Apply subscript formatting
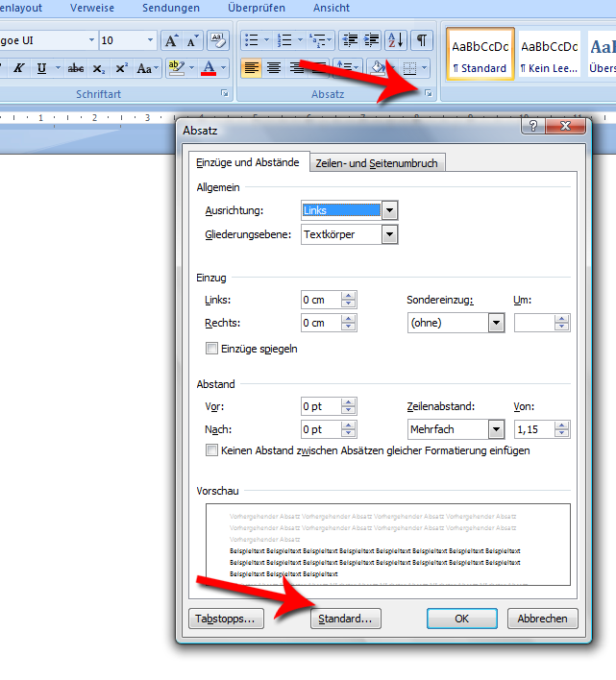Image resolution: width=616 pixels, height=680 pixels. pyautogui.click(x=98, y=68)
